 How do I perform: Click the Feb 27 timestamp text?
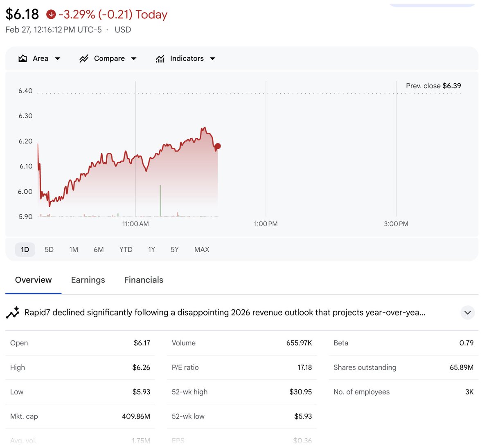53,30
